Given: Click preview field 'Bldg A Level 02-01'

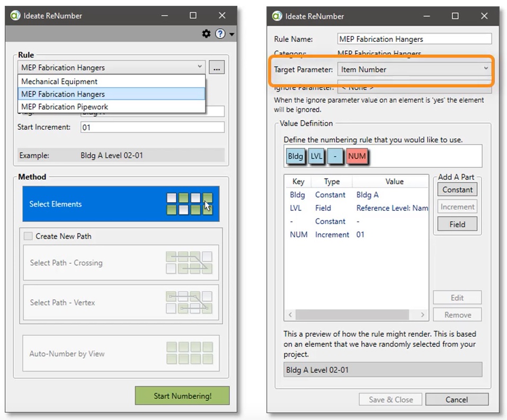Looking at the screenshot, I should coord(383,370).
